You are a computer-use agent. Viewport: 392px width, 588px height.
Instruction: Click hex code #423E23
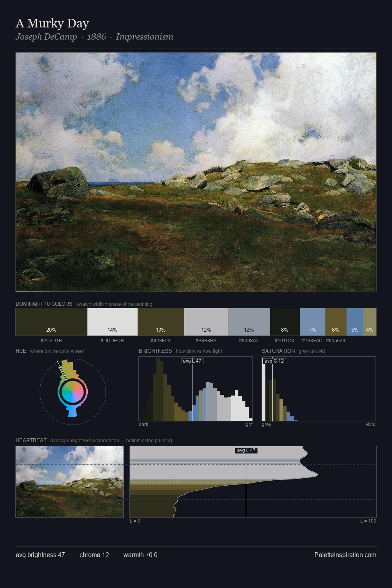(161, 341)
